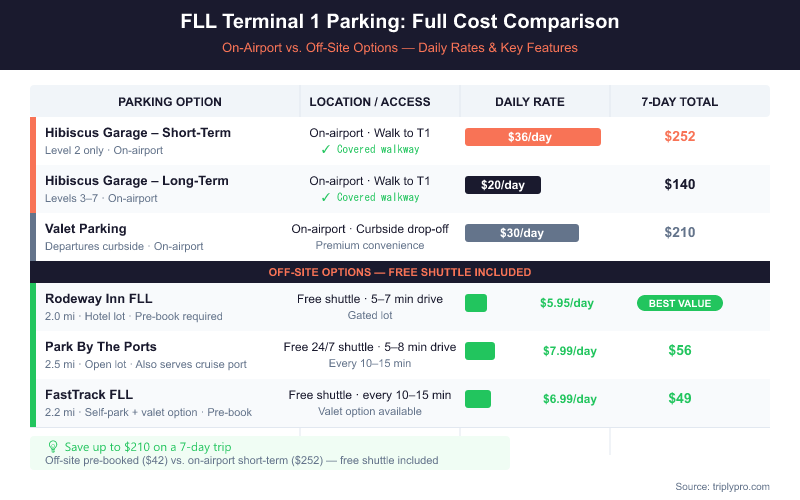Click the checkmark in the Long-Term garage row

[326, 198]
